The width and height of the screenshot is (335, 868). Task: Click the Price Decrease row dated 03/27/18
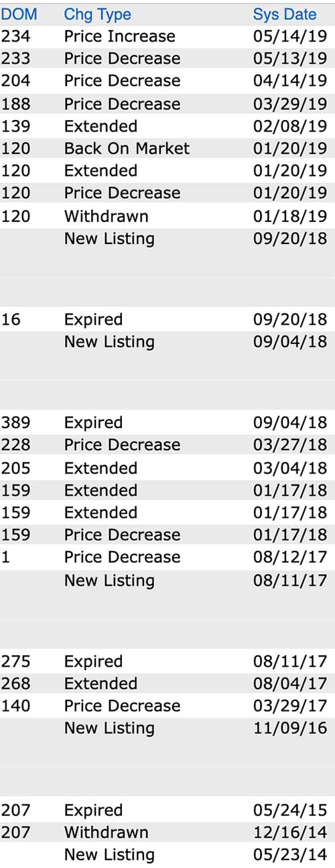click(167, 445)
